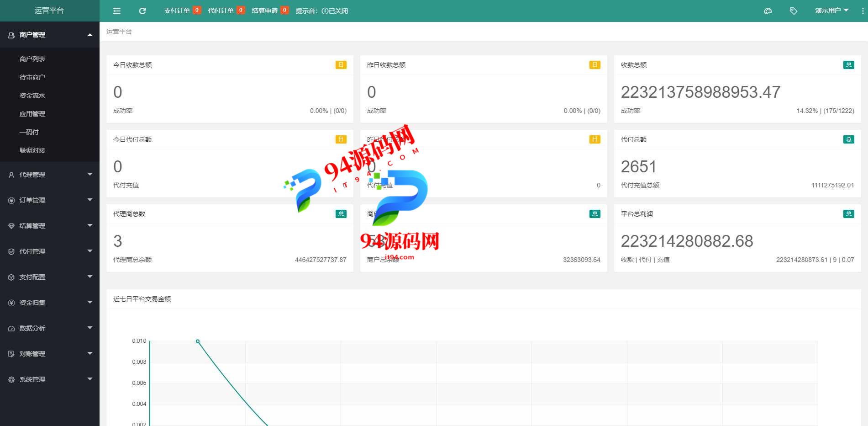The image size is (868, 426).
Task: Click the 平台总利润 value 223214280882.68
Action: click(x=687, y=241)
